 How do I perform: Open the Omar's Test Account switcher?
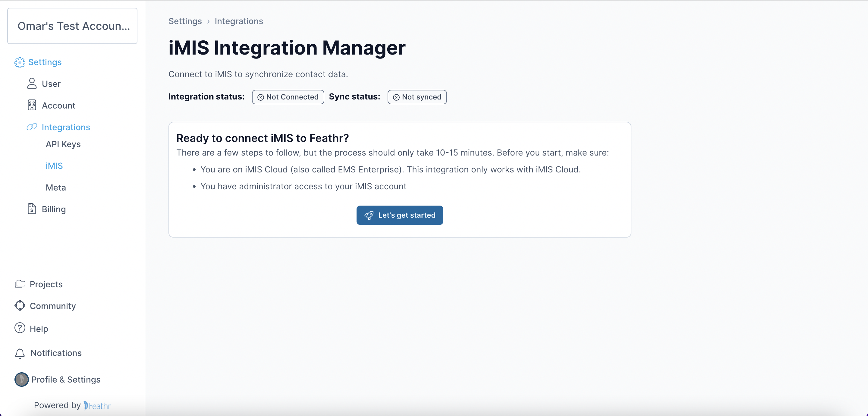(x=72, y=26)
